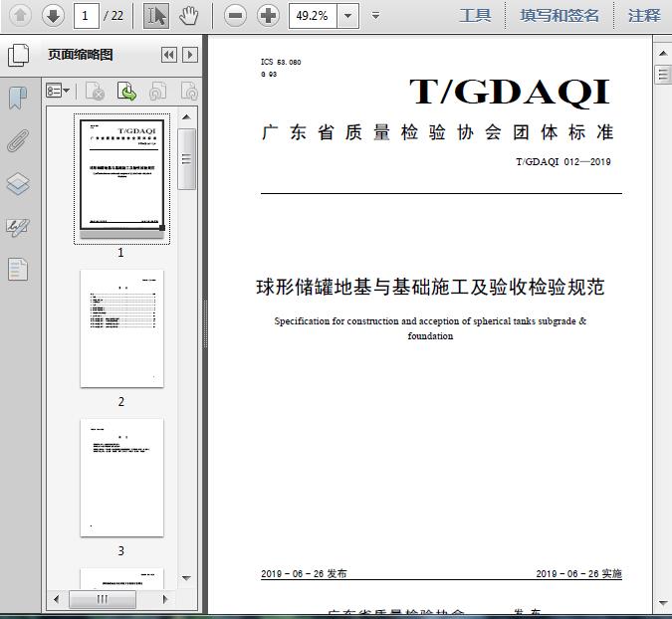672x619 pixels.
Task: Open the bookmarks panel
Action: click(18, 98)
